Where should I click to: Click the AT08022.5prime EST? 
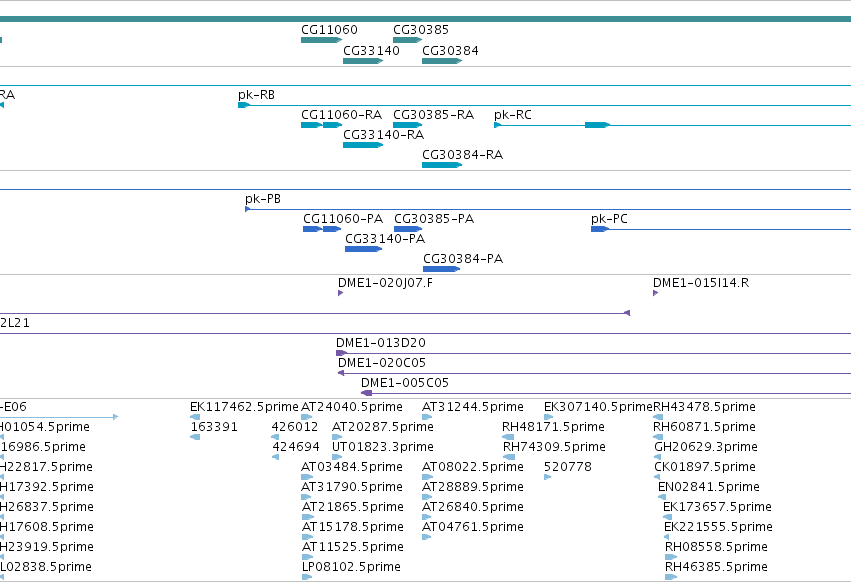pos(427,477)
